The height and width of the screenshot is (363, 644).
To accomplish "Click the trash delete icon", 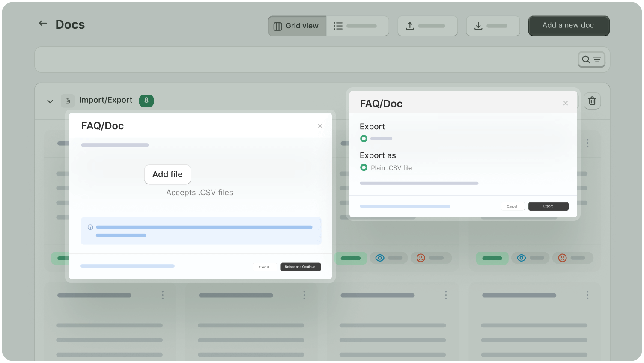I will click(592, 101).
